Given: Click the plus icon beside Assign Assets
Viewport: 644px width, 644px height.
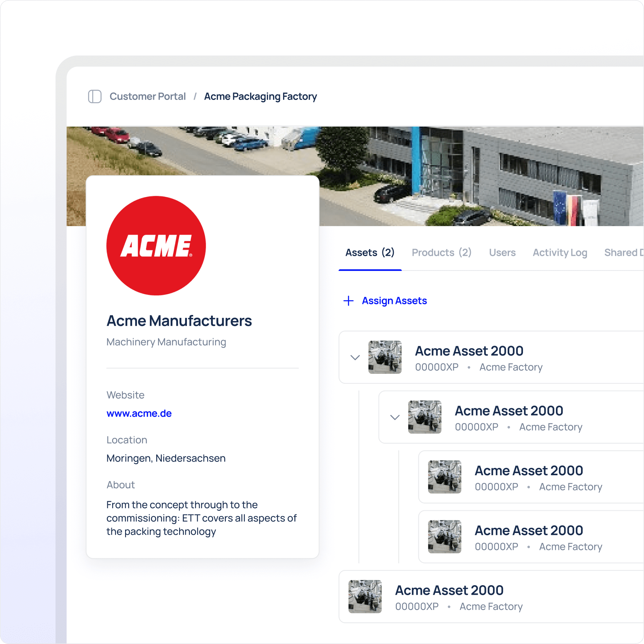Looking at the screenshot, I should tap(348, 301).
